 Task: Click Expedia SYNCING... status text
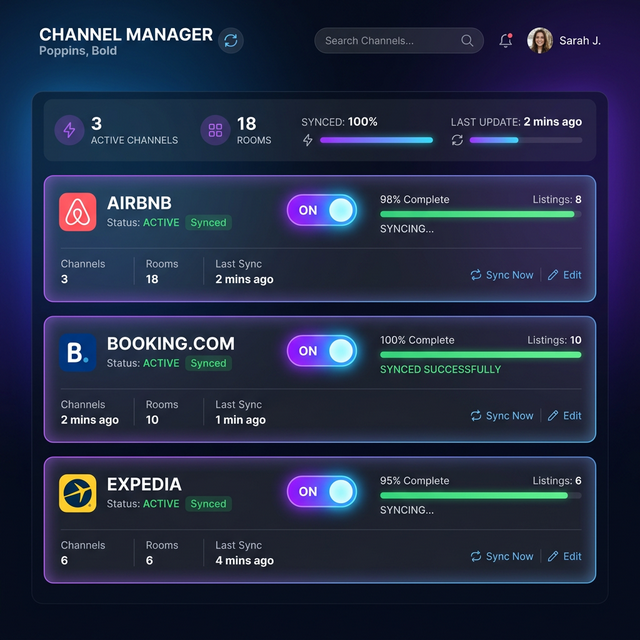407,510
